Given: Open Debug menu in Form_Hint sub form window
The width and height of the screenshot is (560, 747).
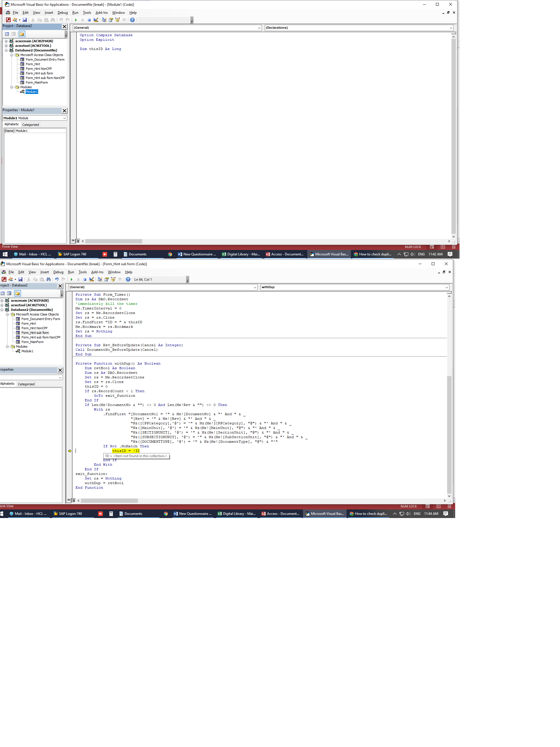Looking at the screenshot, I should point(58,272).
